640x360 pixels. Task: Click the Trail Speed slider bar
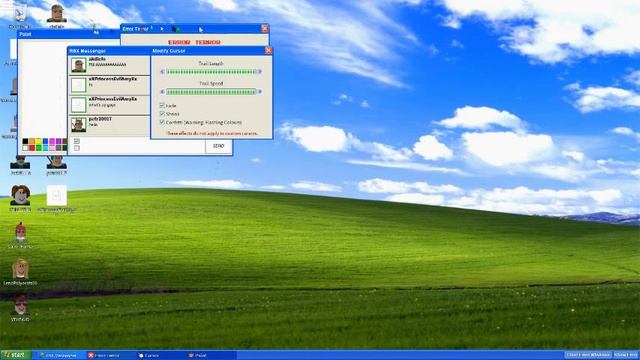(x=211, y=92)
